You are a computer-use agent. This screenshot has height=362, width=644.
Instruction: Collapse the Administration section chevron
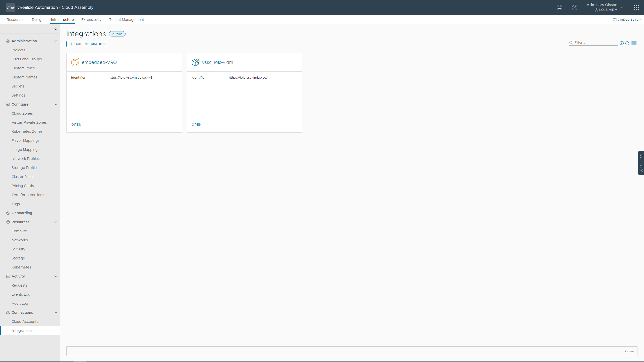(x=56, y=41)
